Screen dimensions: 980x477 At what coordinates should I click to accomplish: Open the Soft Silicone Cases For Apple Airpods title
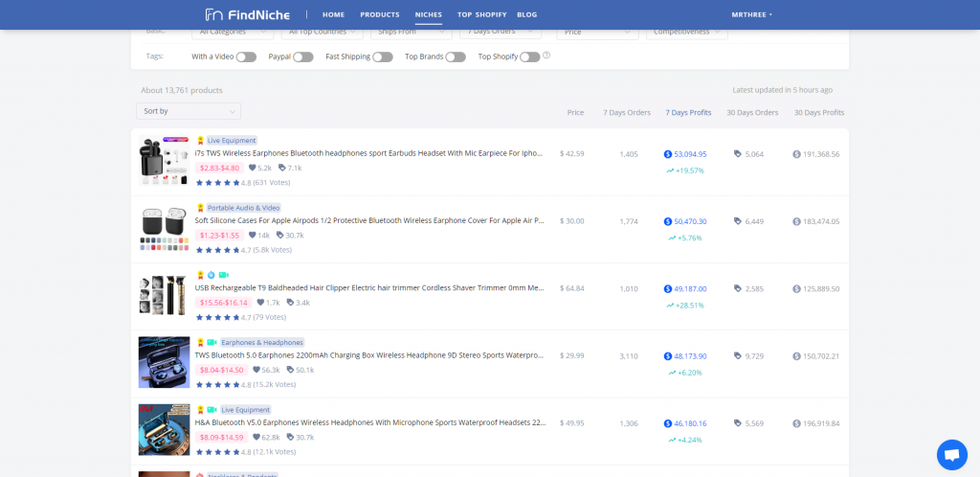pyautogui.click(x=369, y=220)
